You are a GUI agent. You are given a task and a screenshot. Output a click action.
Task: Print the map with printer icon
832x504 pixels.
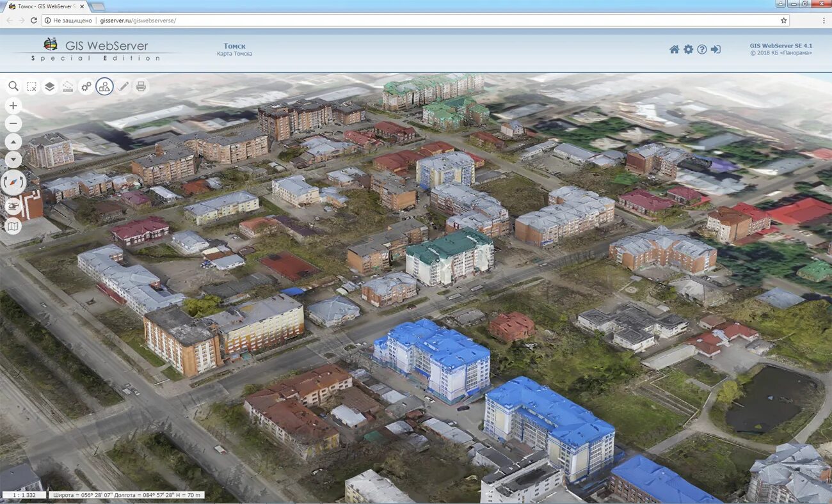[141, 86]
